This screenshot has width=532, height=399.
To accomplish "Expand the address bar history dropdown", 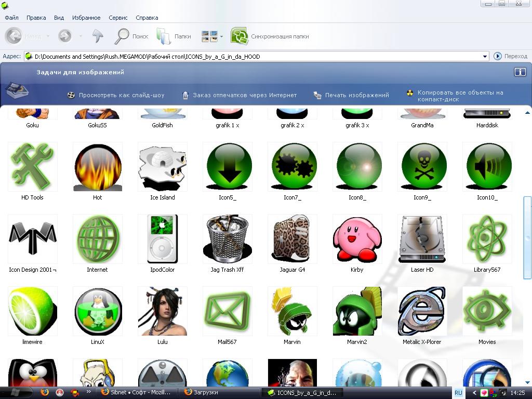I will (485, 56).
